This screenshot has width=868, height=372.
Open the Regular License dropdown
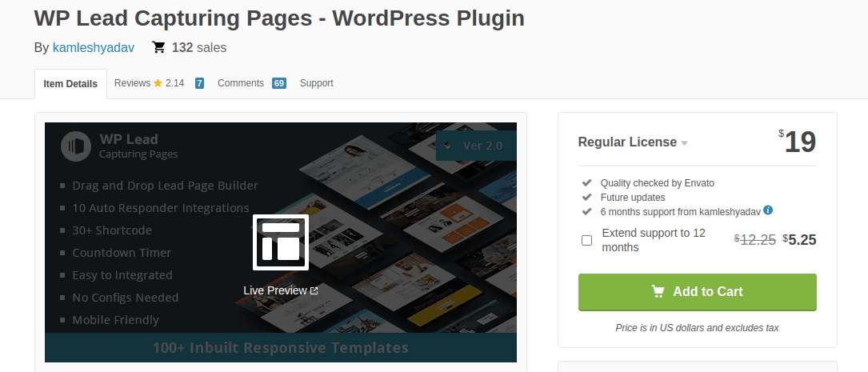[x=633, y=142]
